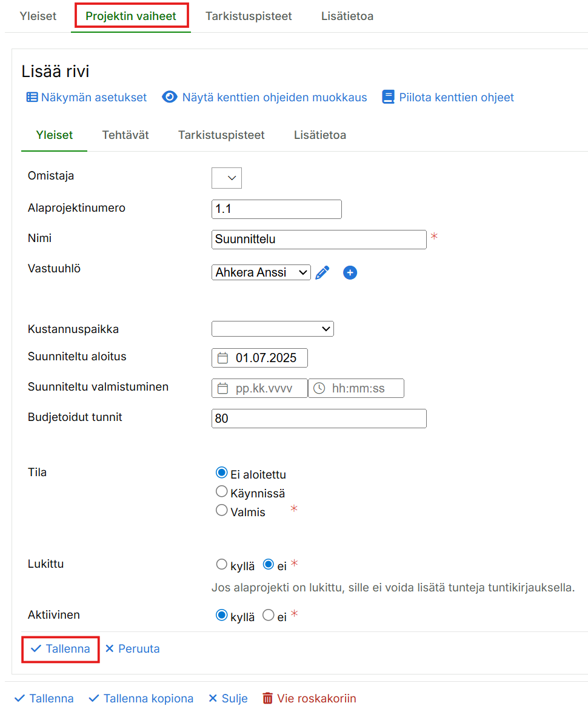Click the blue plus icon beside Vastuuhlö
This screenshot has width=588, height=720.
[x=350, y=273]
